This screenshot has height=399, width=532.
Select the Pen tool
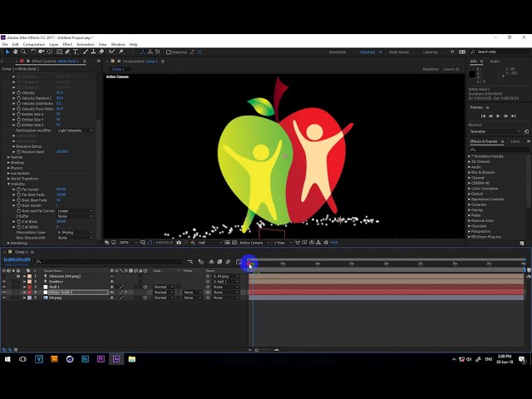point(67,52)
